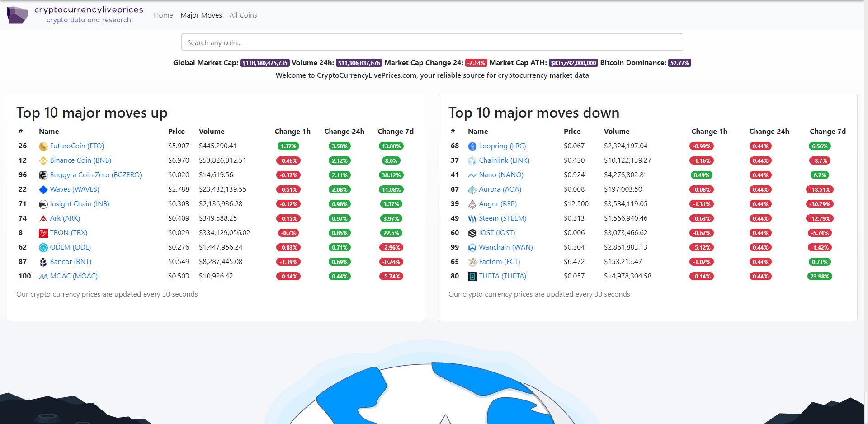The height and width of the screenshot is (424, 868).
Task: Open the Nano (NANO) coin page
Action: click(501, 175)
